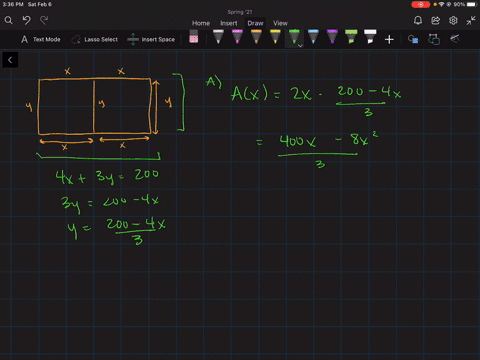Open Ink to Math tool
Image resolution: width=480 pixels, height=360 pixels.
(x=455, y=39)
